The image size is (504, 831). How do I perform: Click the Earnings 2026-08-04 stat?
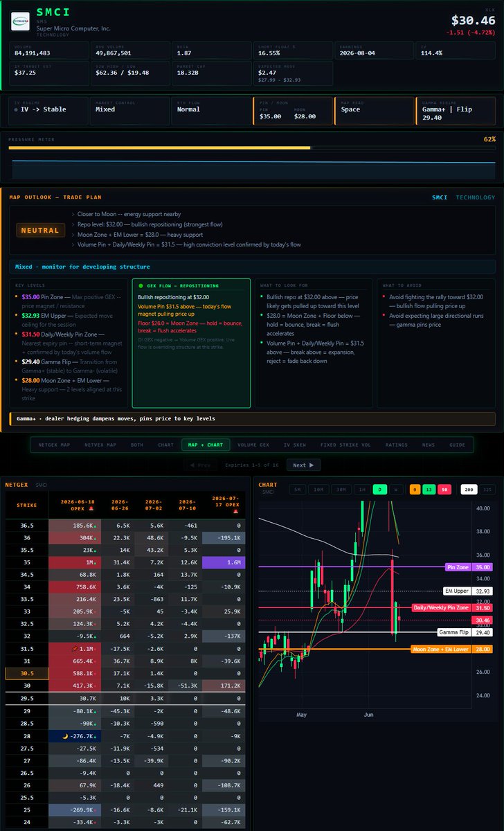373,50
